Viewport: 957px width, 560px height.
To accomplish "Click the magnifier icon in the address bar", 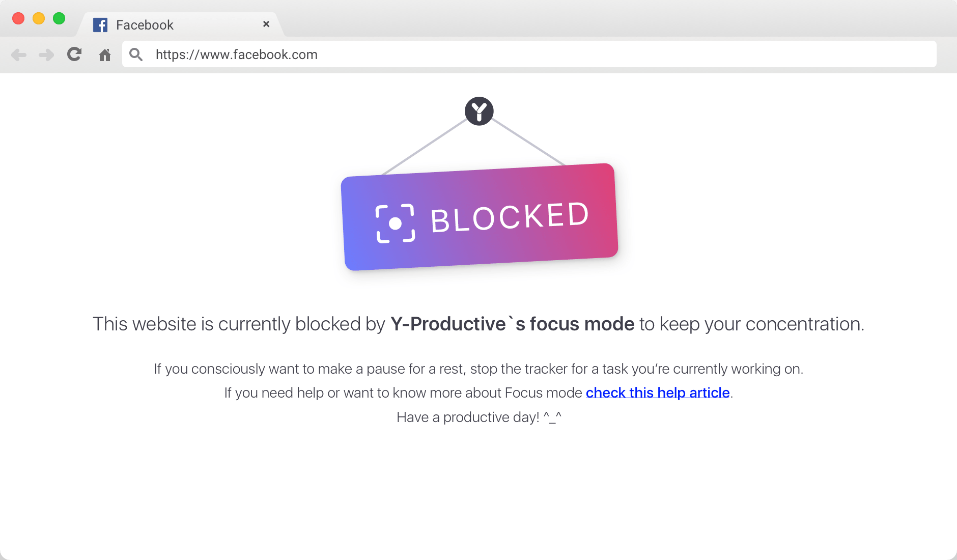I will point(136,54).
